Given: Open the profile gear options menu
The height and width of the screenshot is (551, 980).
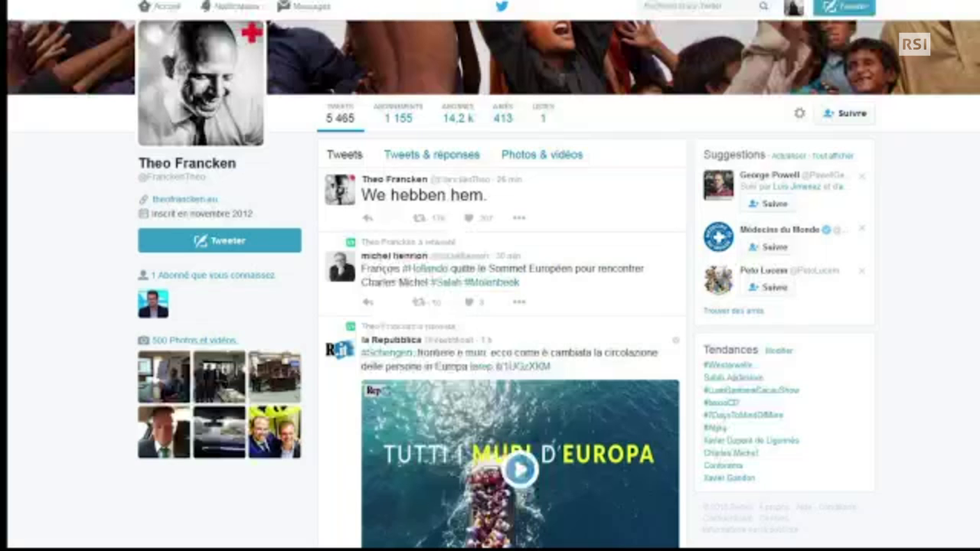Looking at the screenshot, I should [x=800, y=113].
